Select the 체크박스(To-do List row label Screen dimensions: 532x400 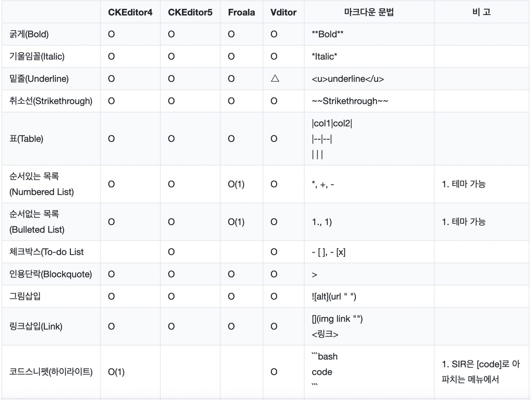(x=47, y=252)
